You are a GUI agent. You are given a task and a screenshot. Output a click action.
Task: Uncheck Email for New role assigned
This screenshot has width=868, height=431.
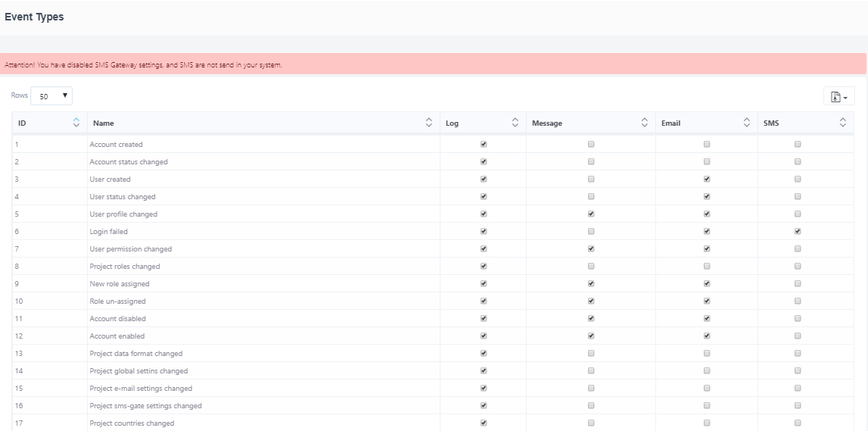click(x=707, y=284)
